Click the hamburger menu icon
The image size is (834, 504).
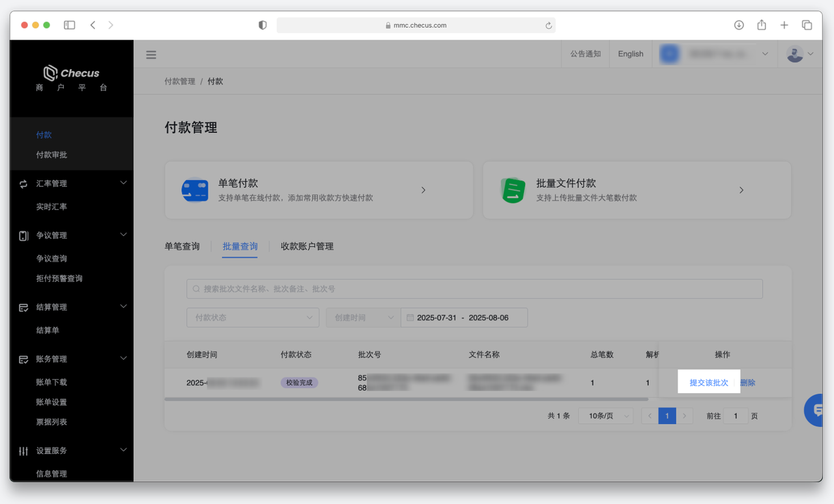151,55
